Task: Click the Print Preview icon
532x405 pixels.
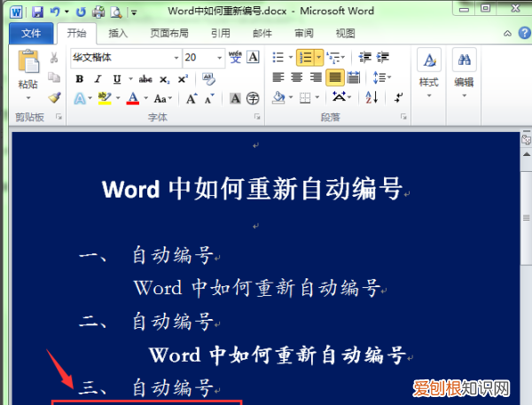Action: click(116, 12)
